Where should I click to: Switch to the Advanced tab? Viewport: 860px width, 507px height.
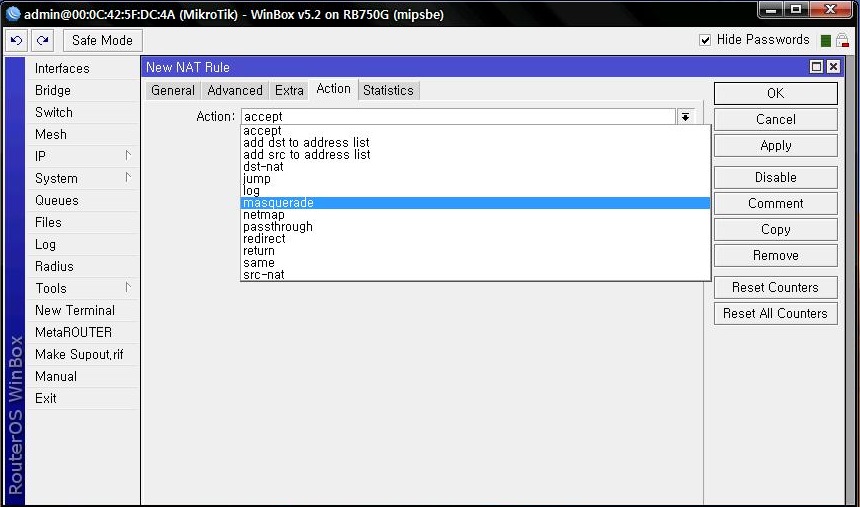coord(235,90)
